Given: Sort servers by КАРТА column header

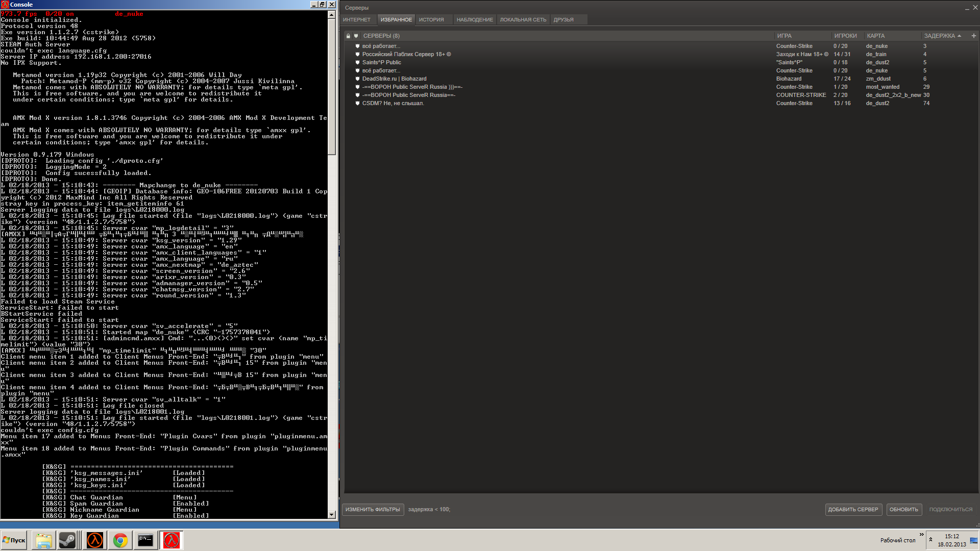Looking at the screenshot, I should coord(876,36).
